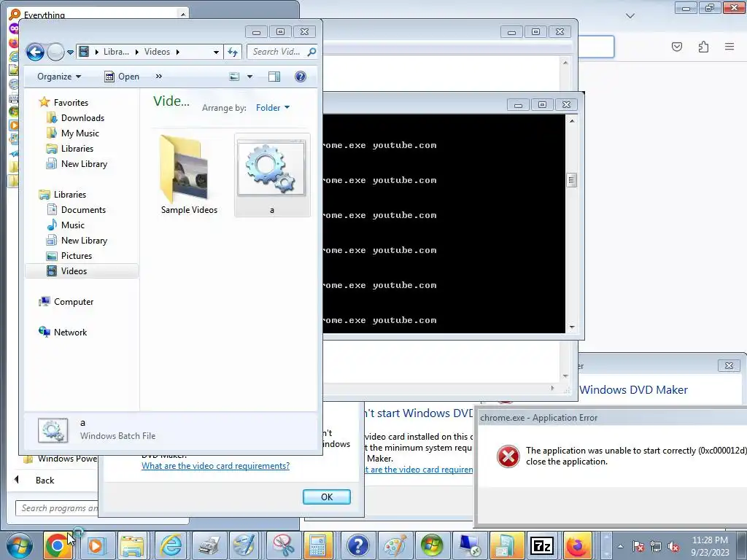Click the Firefox list all tabs chevron
747x560 pixels.
coord(630,16)
